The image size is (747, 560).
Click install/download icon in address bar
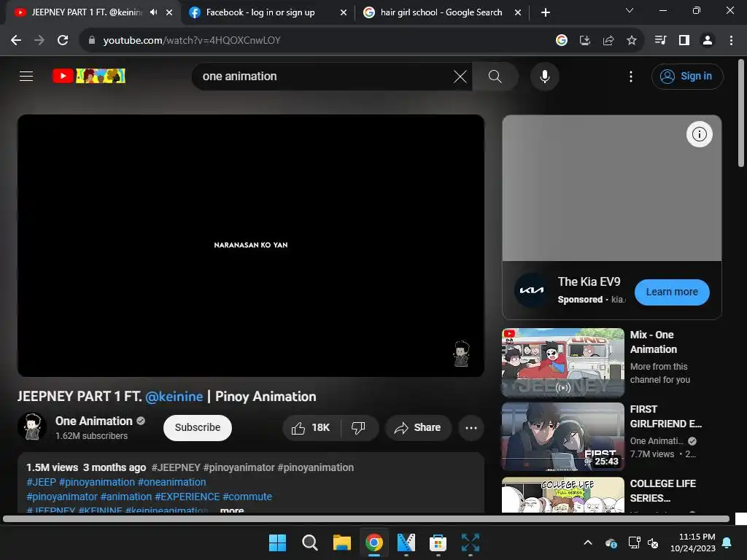pyautogui.click(x=584, y=41)
